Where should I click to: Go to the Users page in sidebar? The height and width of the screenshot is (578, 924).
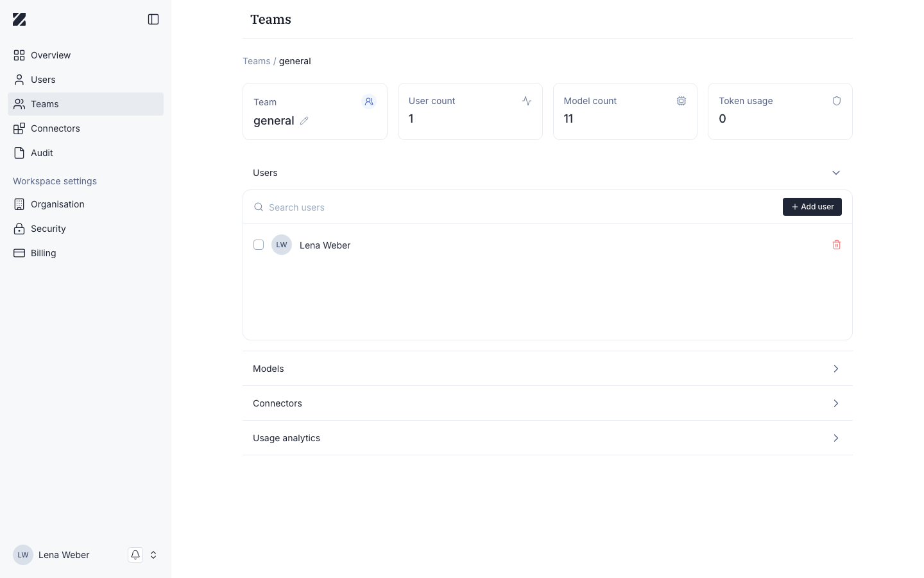[85, 80]
